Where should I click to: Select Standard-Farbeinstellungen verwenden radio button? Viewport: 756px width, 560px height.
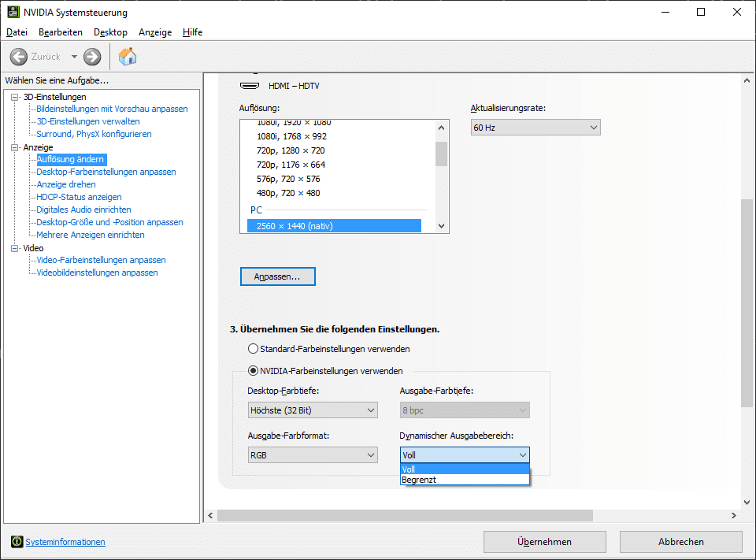253,349
